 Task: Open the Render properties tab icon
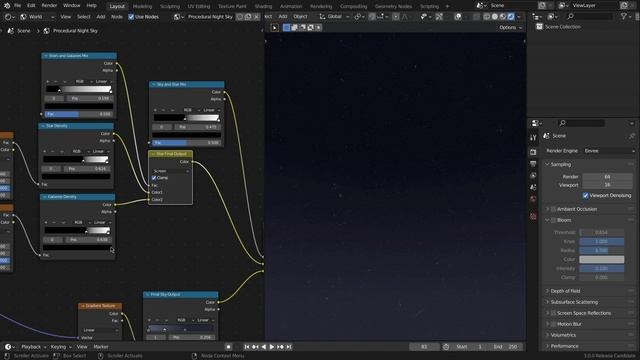[x=533, y=152]
